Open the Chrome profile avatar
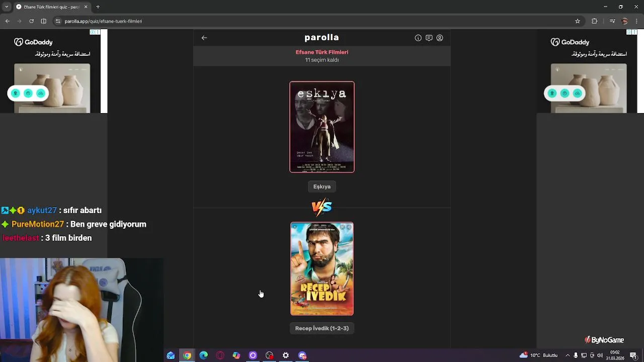The image size is (644, 362). pyautogui.click(x=625, y=21)
